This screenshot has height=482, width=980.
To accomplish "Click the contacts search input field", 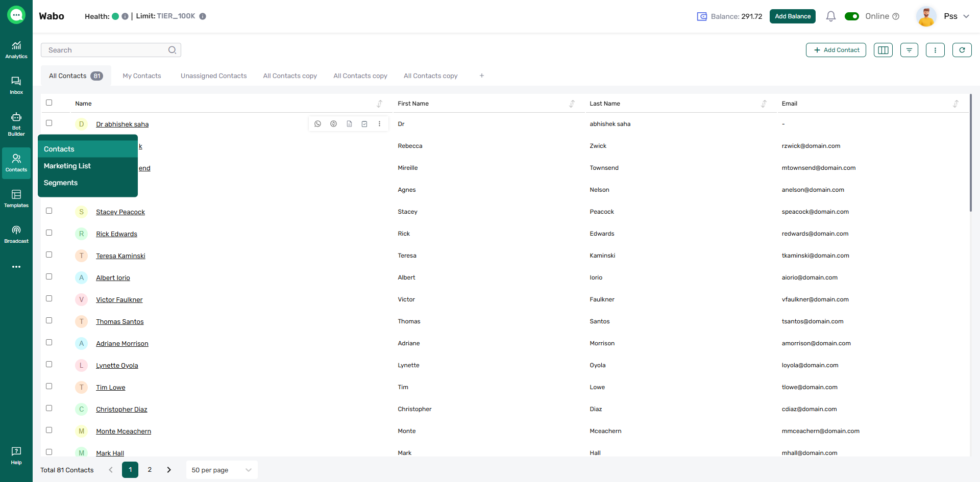I will click(x=111, y=50).
